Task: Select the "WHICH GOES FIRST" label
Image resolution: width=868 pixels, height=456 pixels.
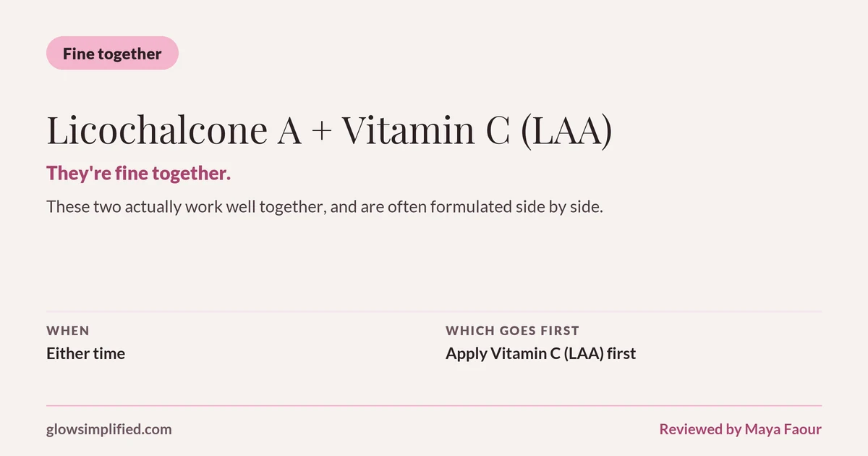Action: coord(512,331)
